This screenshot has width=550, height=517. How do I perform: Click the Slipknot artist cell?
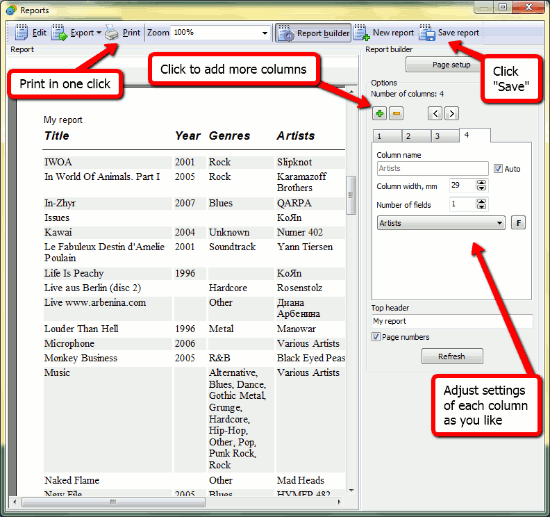coord(295,162)
